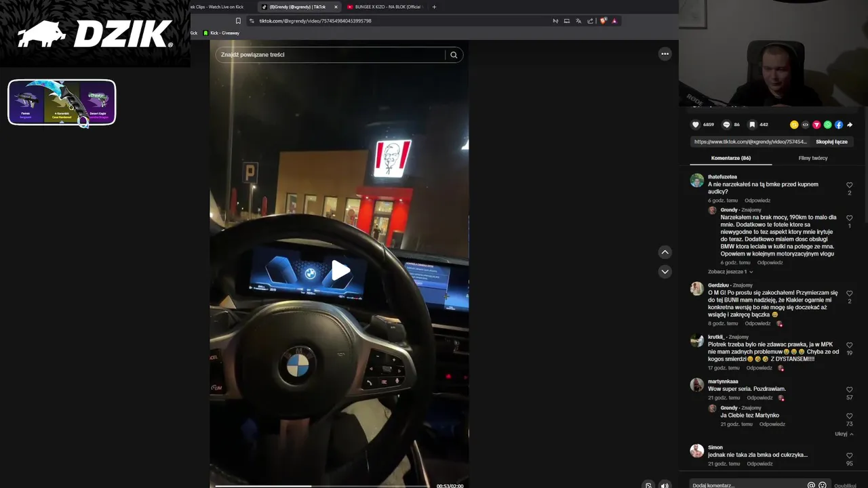
Task: Seek on the video progress bar
Action: (x=322, y=485)
